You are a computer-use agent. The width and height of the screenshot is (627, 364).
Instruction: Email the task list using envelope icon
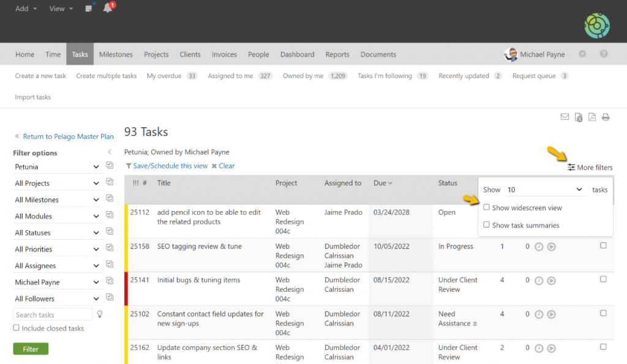point(565,117)
